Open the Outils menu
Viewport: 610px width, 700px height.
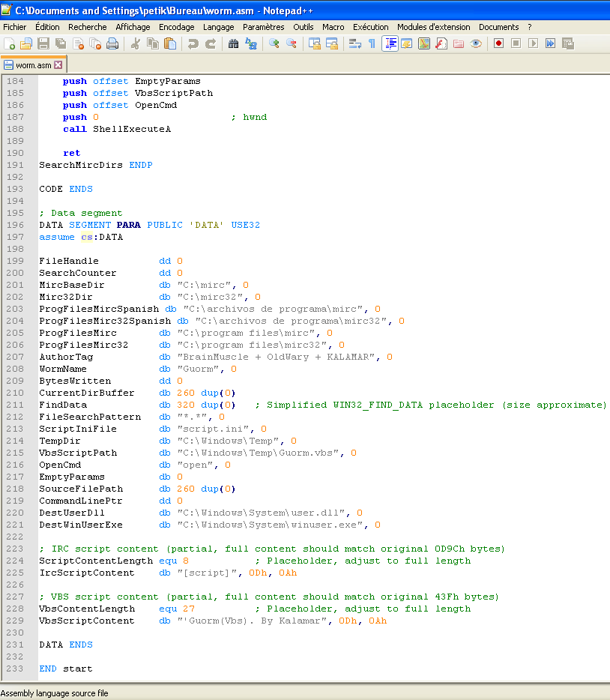(x=304, y=27)
